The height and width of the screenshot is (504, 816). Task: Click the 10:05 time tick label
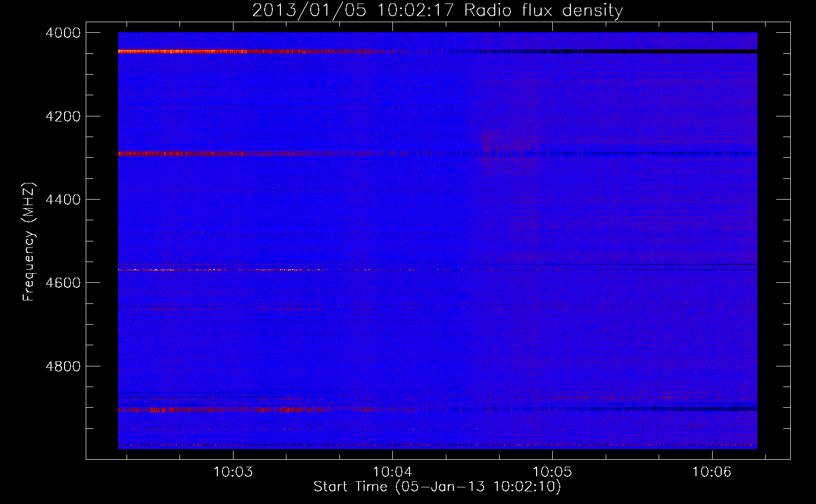pyautogui.click(x=552, y=472)
